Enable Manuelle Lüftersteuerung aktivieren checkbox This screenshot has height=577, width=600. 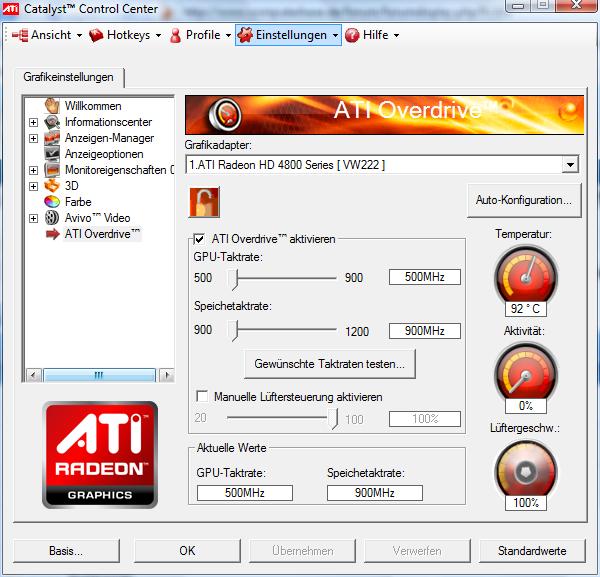pos(202,396)
